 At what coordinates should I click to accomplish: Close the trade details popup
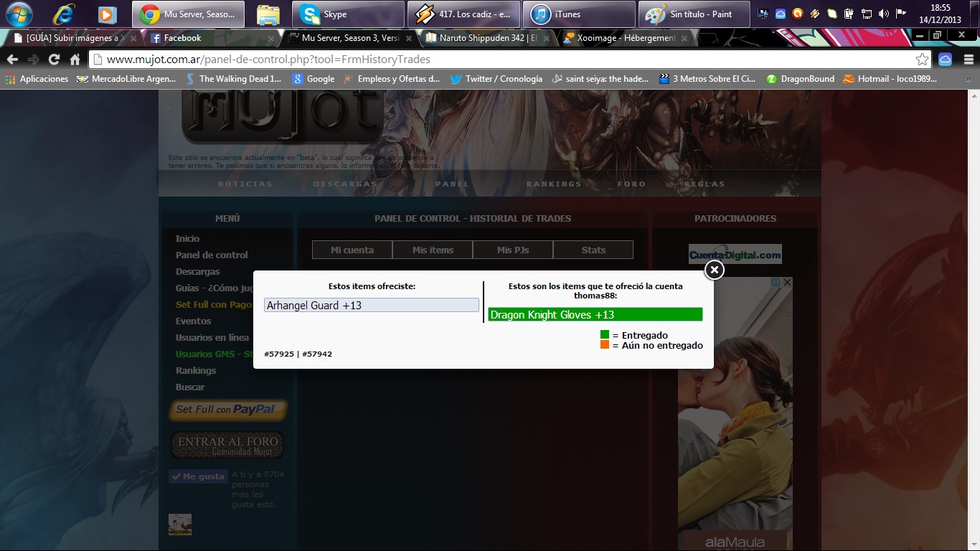714,270
